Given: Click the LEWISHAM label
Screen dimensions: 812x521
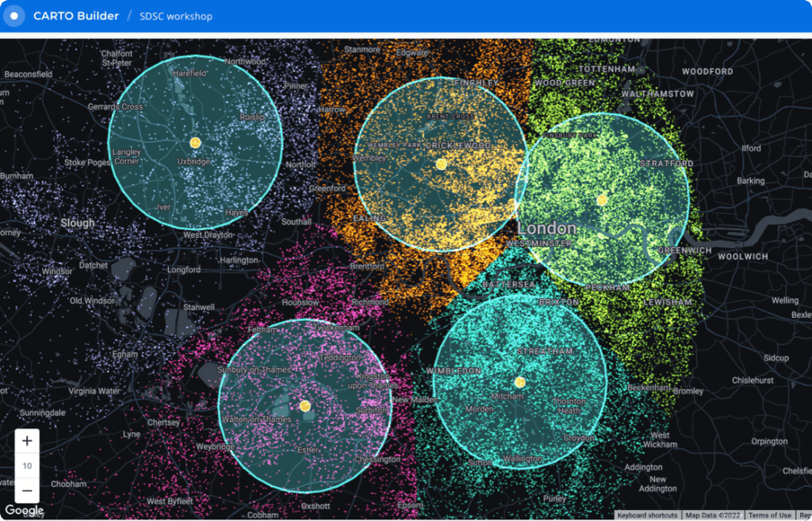Looking at the screenshot, I should click(x=668, y=302).
